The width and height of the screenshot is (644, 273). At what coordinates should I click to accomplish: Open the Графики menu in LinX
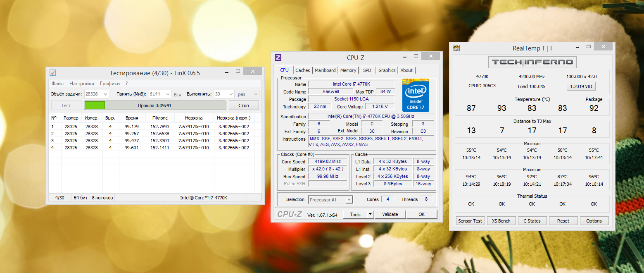110,84
